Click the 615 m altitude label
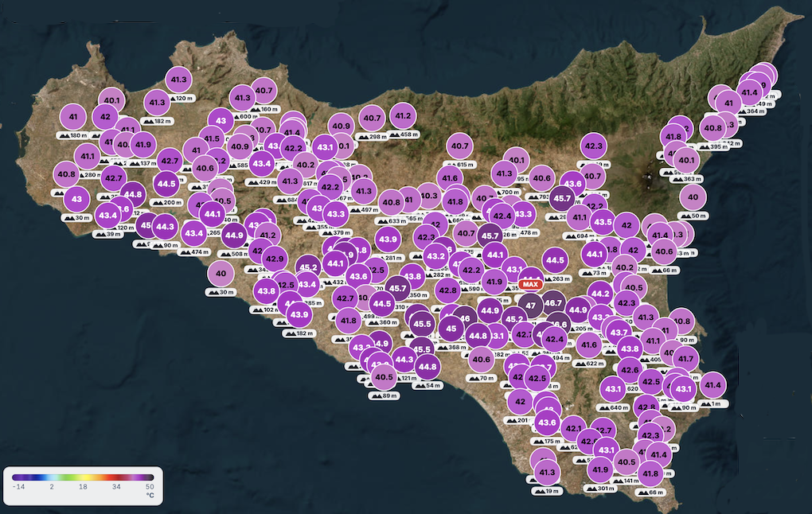812x514 pixels. tap(460, 165)
